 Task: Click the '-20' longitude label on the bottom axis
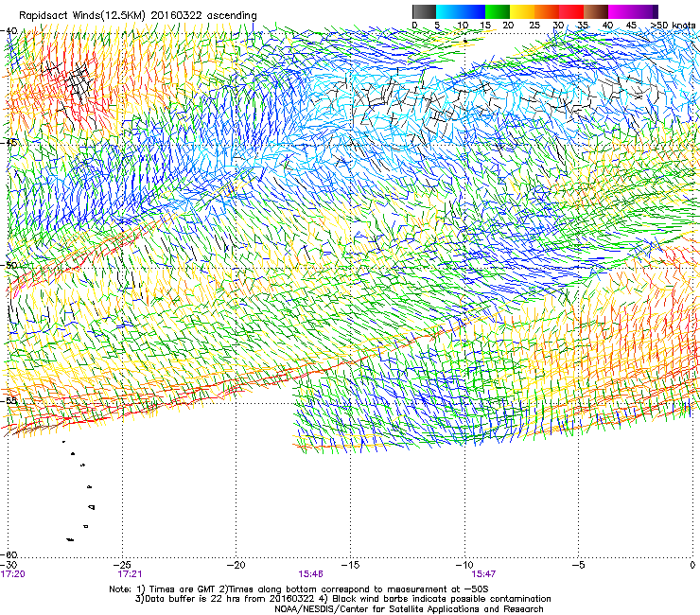[x=236, y=565]
